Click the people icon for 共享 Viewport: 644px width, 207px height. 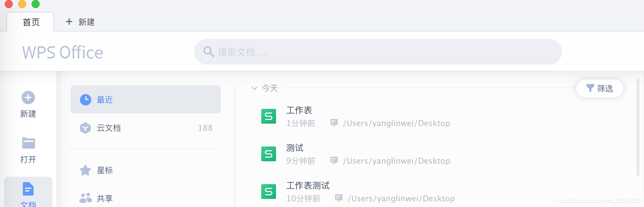coord(86,198)
